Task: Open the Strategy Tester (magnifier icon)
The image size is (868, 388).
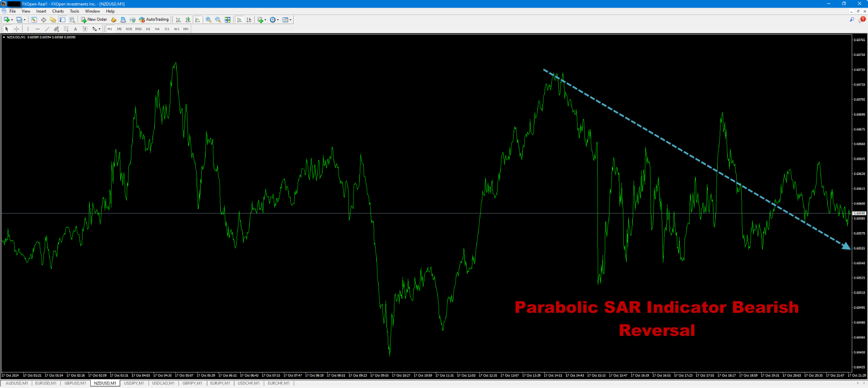Action: 72,19
